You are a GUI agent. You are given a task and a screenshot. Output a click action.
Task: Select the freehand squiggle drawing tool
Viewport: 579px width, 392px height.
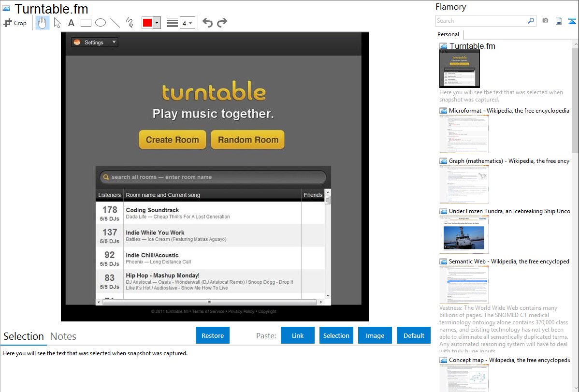click(130, 23)
